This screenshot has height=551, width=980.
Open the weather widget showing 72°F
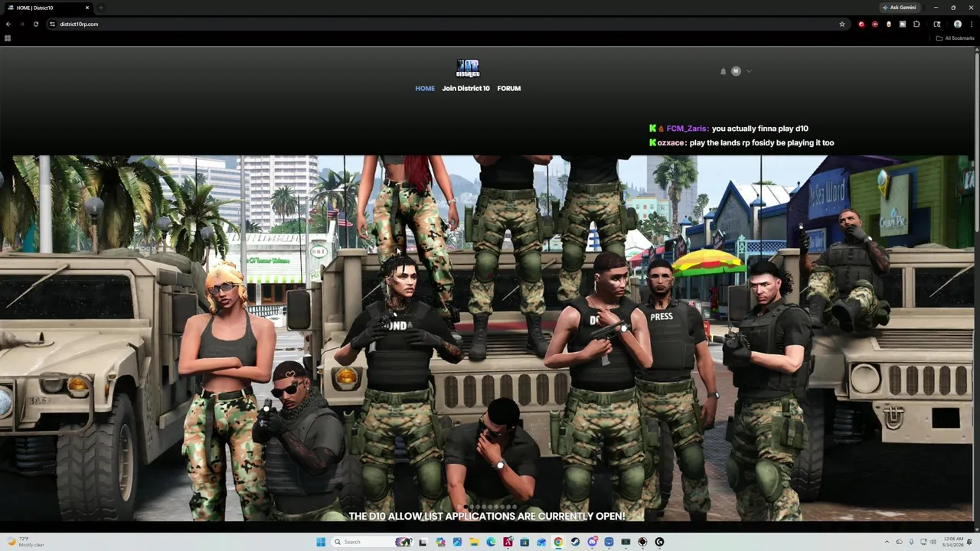tap(26, 542)
